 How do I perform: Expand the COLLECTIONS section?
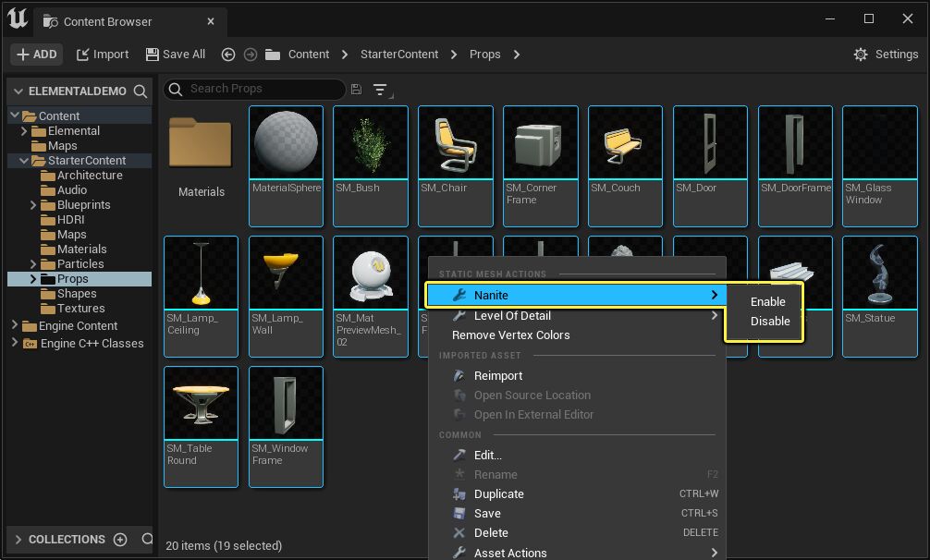[18, 540]
